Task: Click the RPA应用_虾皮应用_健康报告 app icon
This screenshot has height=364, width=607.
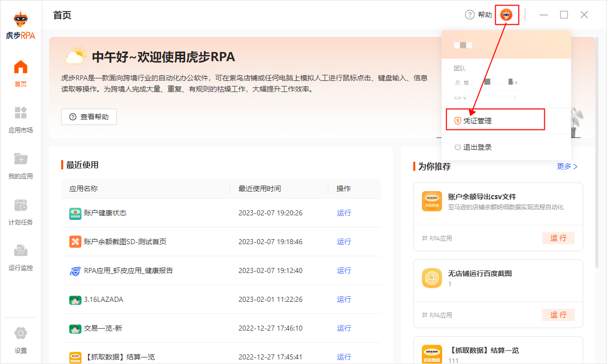Action: tap(75, 271)
